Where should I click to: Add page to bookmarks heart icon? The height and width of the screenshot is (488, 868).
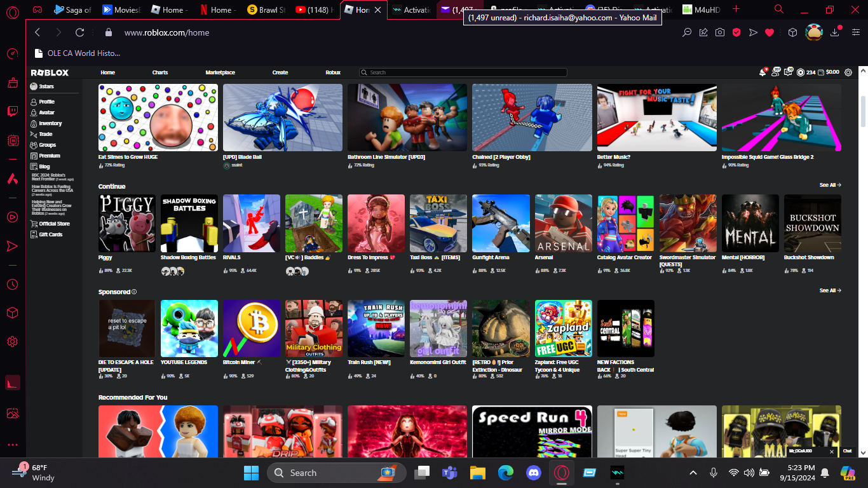(x=770, y=32)
